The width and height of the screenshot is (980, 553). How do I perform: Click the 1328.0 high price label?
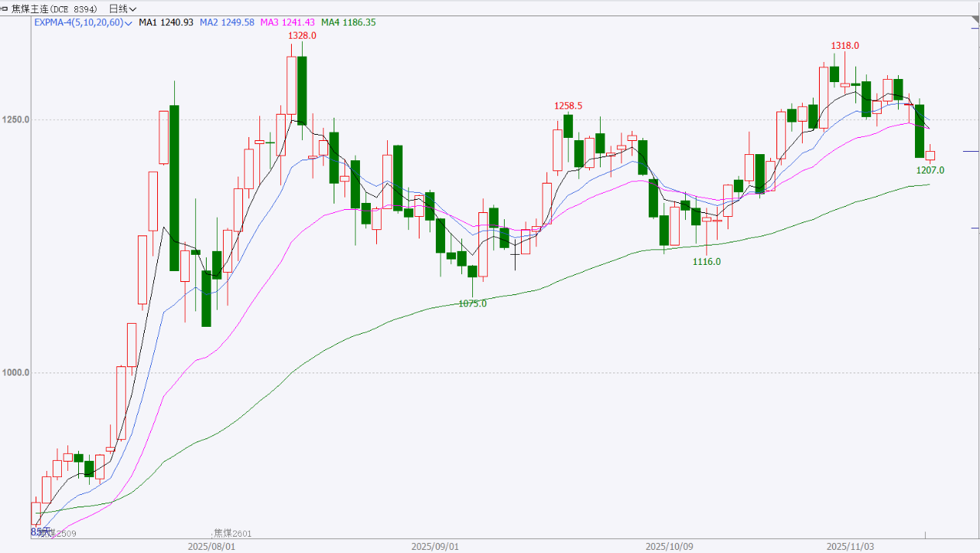(302, 36)
